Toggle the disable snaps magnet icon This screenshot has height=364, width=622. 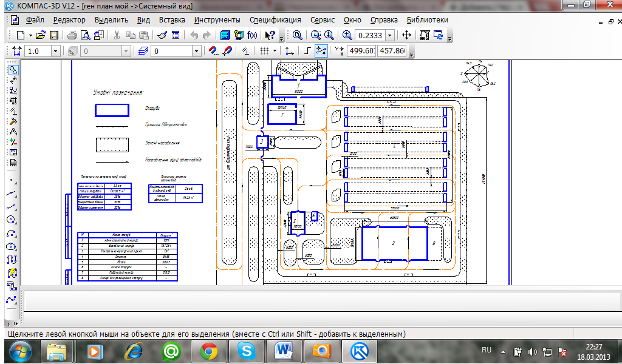pos(227,51)
